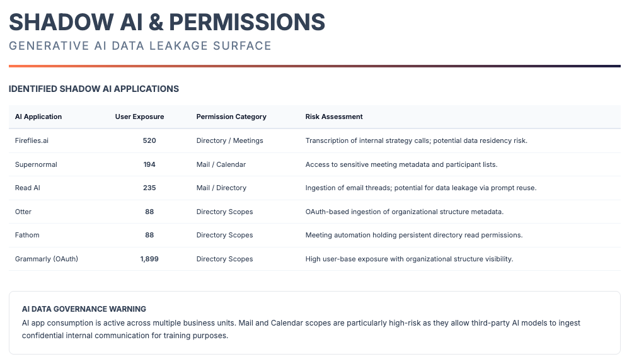Click the Supernormal application name
This screenshot has width=639, height=364.
(36, 164)
